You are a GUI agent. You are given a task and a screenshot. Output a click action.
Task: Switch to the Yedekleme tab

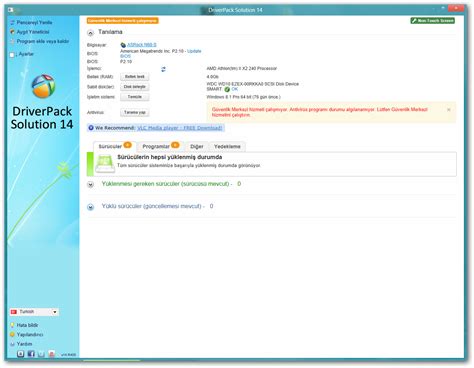pyautogui.click(x=227, y=146)
